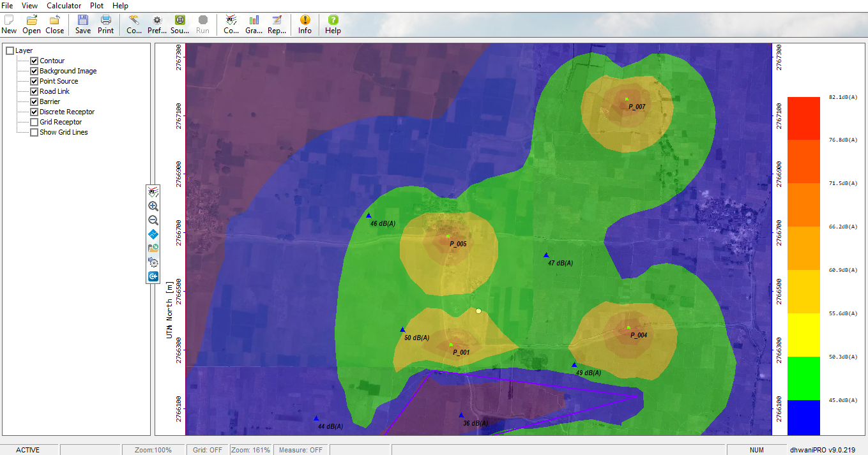
Task: Select point source P_005 on the map
Action: [448, 237]
